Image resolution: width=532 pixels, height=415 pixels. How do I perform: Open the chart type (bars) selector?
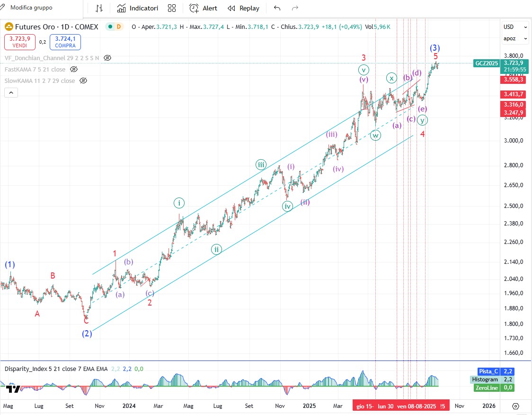click(x=99, y=8)
